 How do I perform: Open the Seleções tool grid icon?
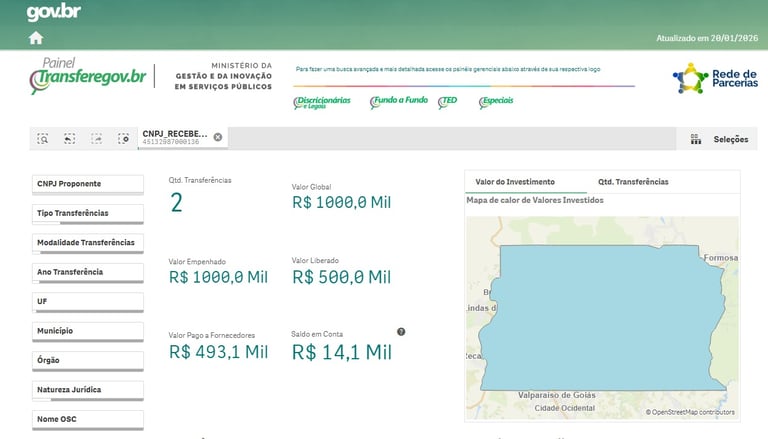pos(696,139)
